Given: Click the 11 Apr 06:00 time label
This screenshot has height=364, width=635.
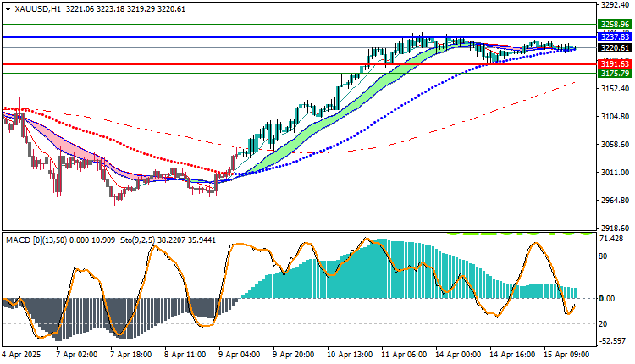Looking at the screenshot, I should point(404,355).
